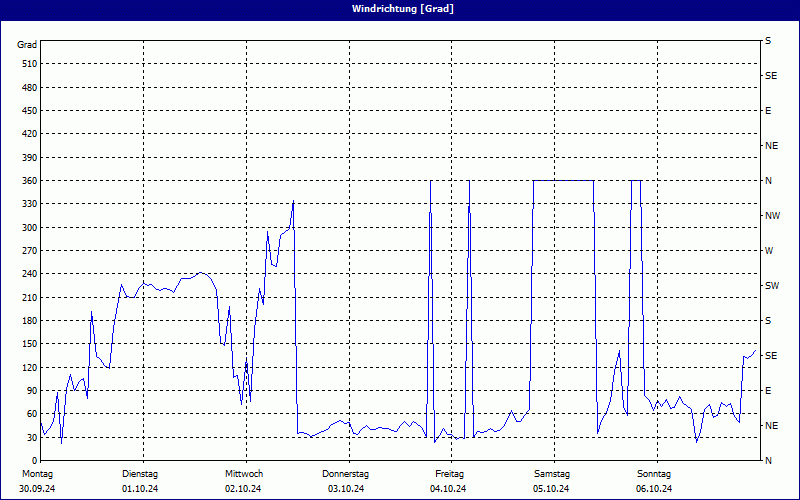Click the 60 value on left axis
The height and width of the screenshot is (500, 800).
pos(32,414)
